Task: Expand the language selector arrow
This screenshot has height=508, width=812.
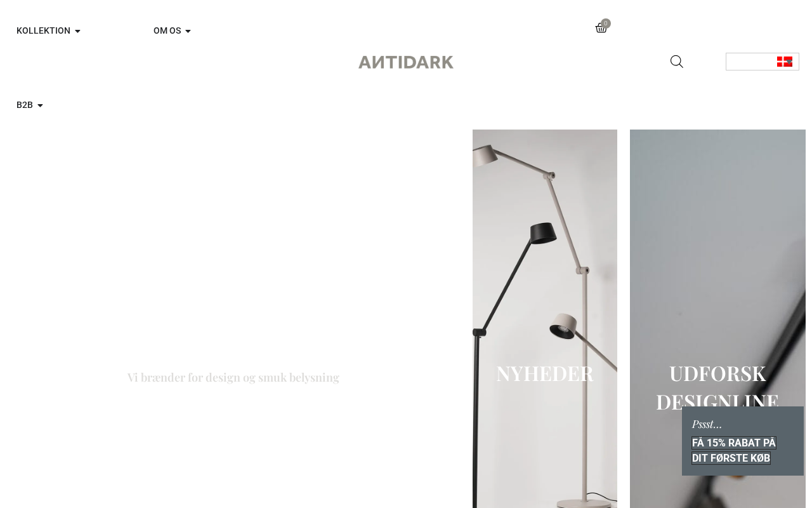Action: click(x=790, y=62)
